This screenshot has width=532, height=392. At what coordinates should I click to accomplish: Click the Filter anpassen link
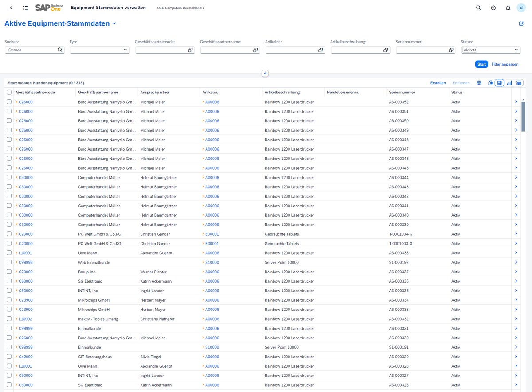click(x=505, y=64)
